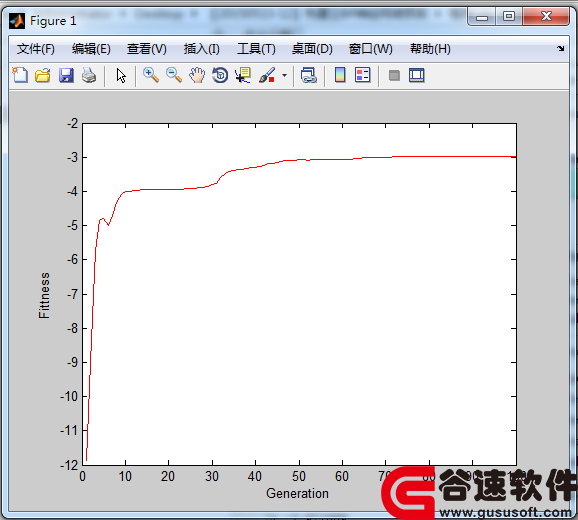The image size is (578, 520).
Task: Save the figure with the floppy disk icon
Action: click(66, 76)
